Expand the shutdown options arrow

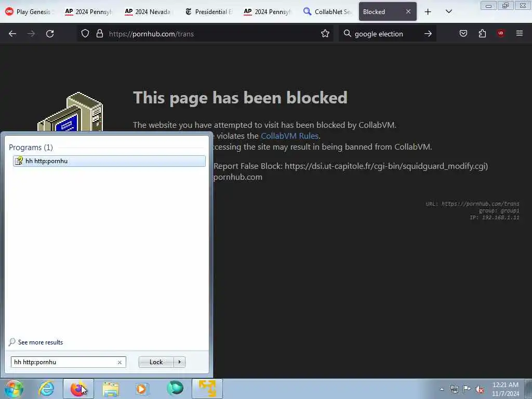[179, 362]
